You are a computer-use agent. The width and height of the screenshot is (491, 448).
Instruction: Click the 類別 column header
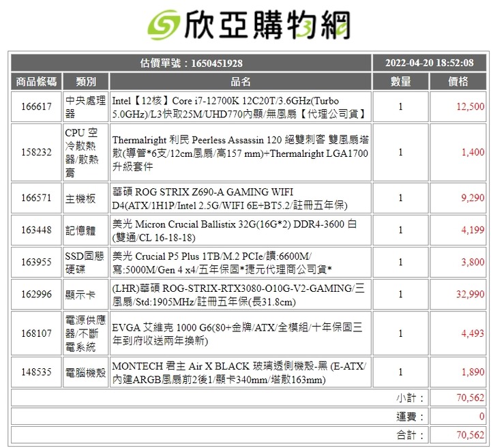85,82
